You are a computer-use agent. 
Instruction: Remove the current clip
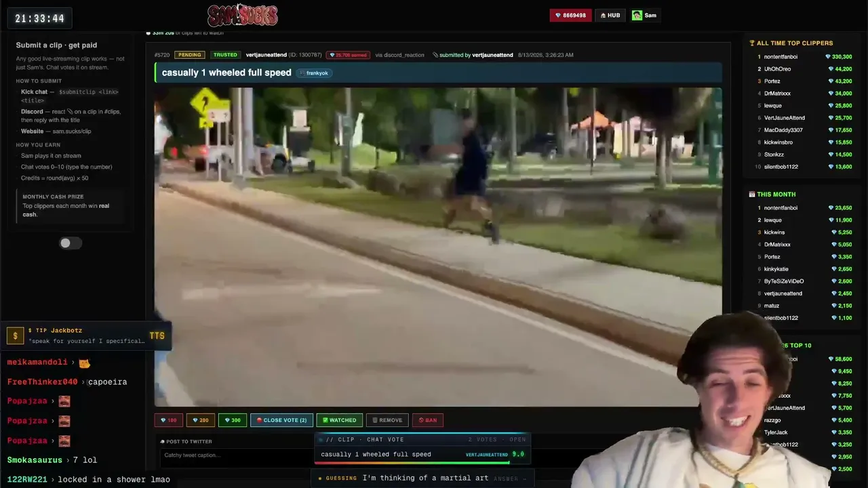(x=387, y=420)
